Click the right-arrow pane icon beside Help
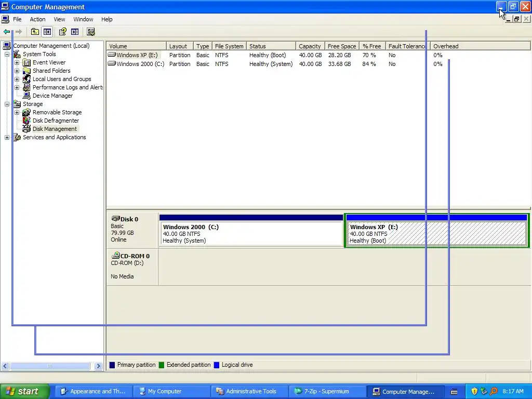532x399 pixels. pos(75,32)
